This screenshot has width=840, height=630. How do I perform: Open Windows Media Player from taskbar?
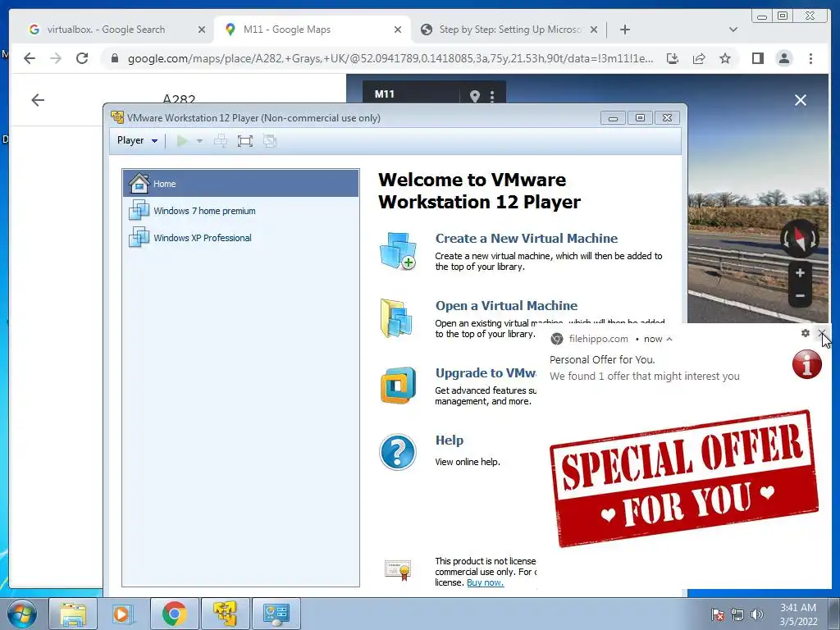[123, 614]
